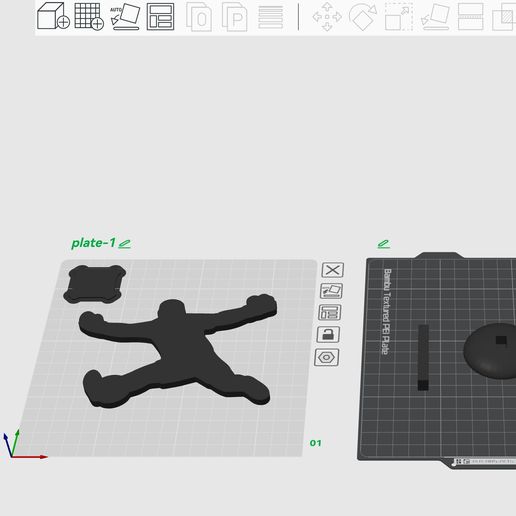Click the Add plate grid icon
The width and height of the screenshot is (516, 516).
pyautogui.click(x=89, y=16)
